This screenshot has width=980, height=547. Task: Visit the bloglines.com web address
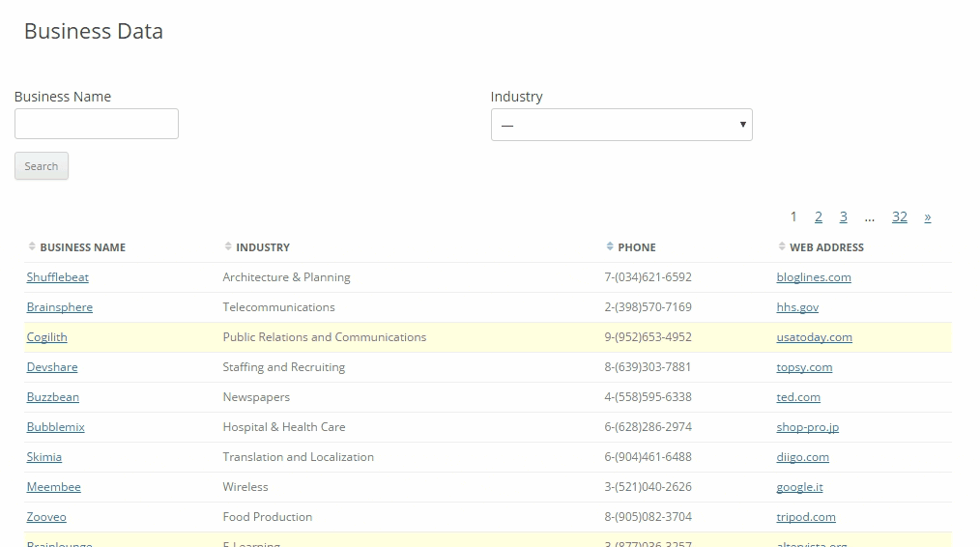(814, 277)
